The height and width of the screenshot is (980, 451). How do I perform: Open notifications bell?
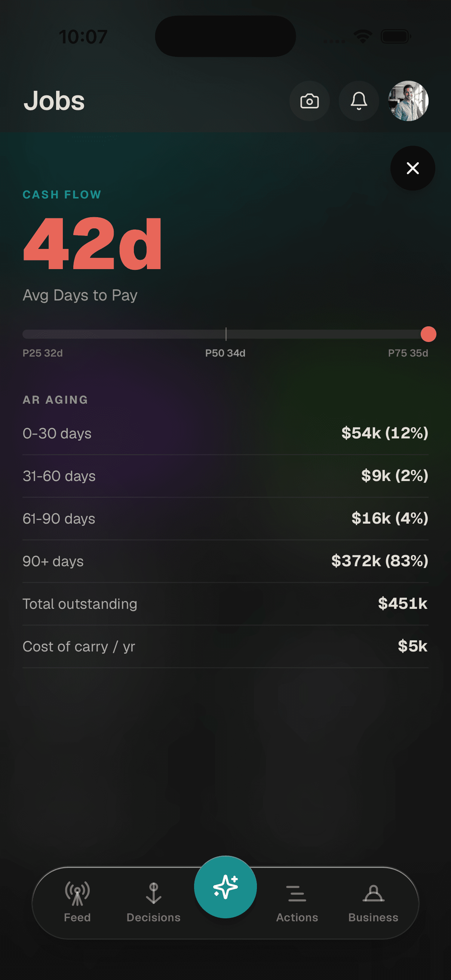tap(359, 101)
